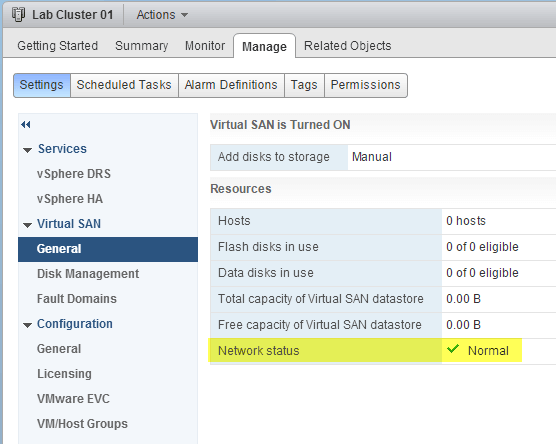556x444 pixels.
Task: Click the 'Add disks to storage' label
Action: point(273,157)
